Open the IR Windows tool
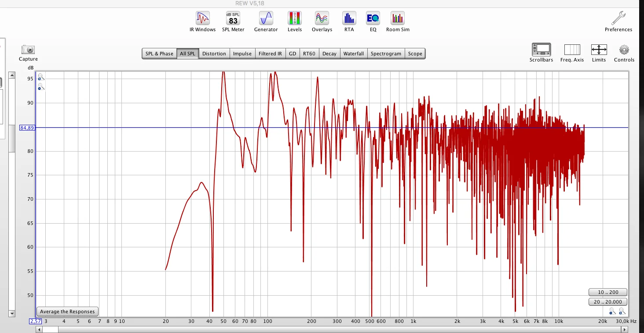644x333 pixels. tap(202, 22)
